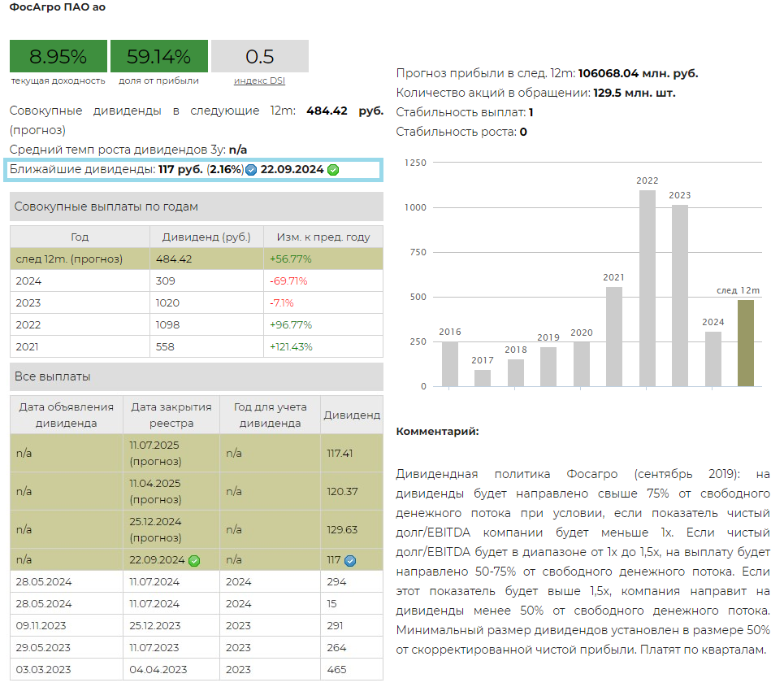Click the 0.5 DSI index tile
The height and width of the screenshot is (687, 784).
coord(259,56)
